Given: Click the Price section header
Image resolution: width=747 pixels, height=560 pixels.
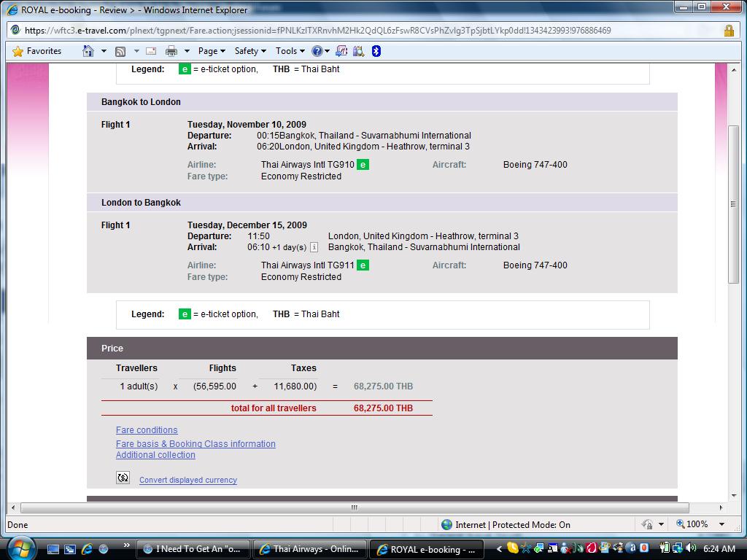Looking at the screenshot, I should click(x=382, y=348).
